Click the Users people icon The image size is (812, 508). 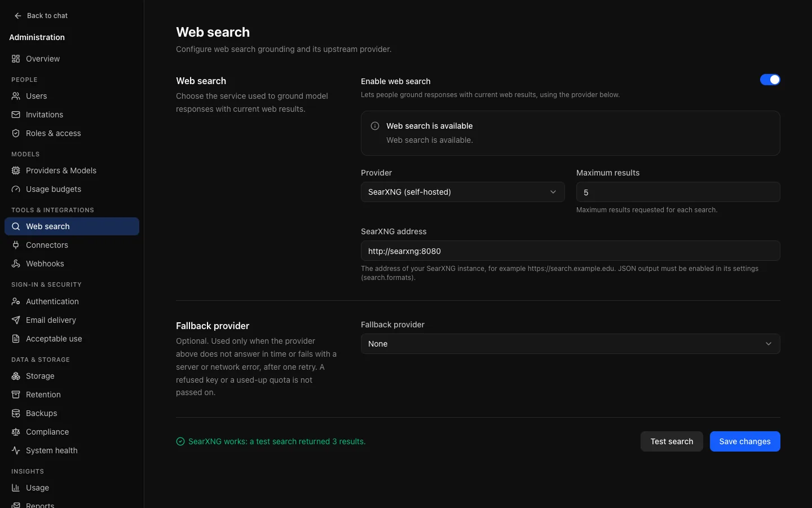click(16, 96)
